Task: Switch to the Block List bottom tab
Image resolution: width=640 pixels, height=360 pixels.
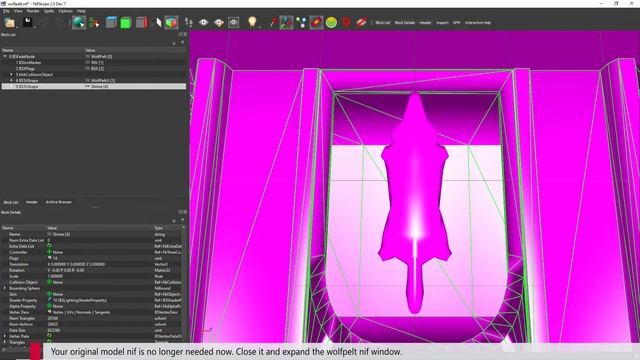Action: tap(11, 202)
